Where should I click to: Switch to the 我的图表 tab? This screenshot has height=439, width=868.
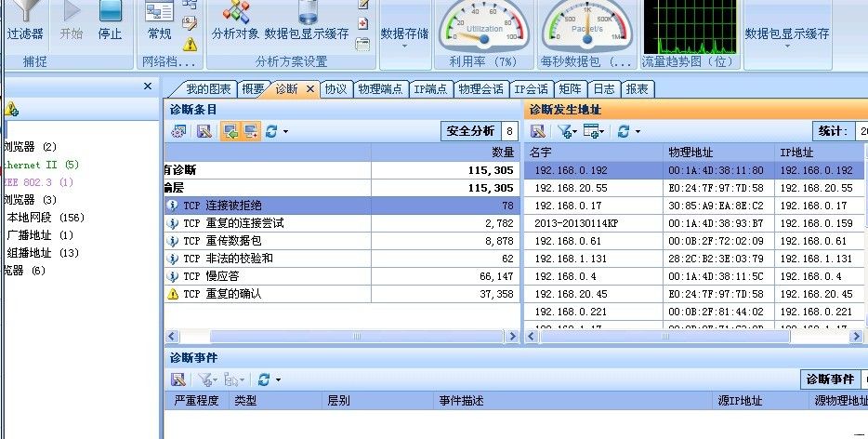tap(208, 88)
